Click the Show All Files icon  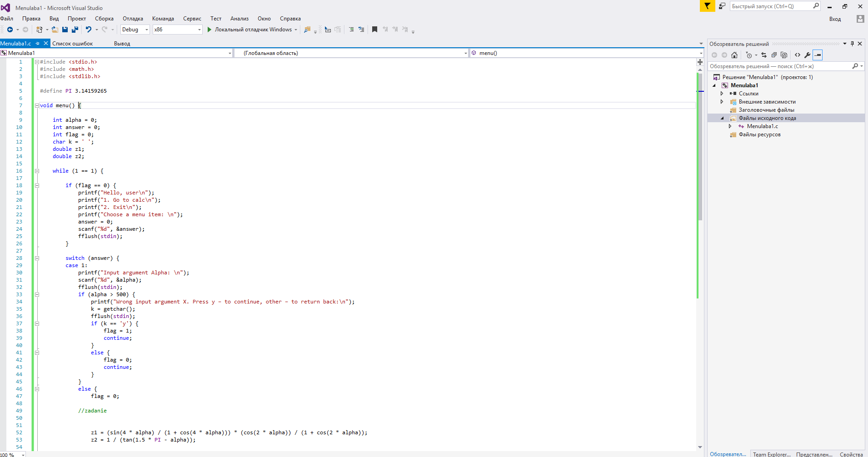pyautogui.click(x=784, y=55)
